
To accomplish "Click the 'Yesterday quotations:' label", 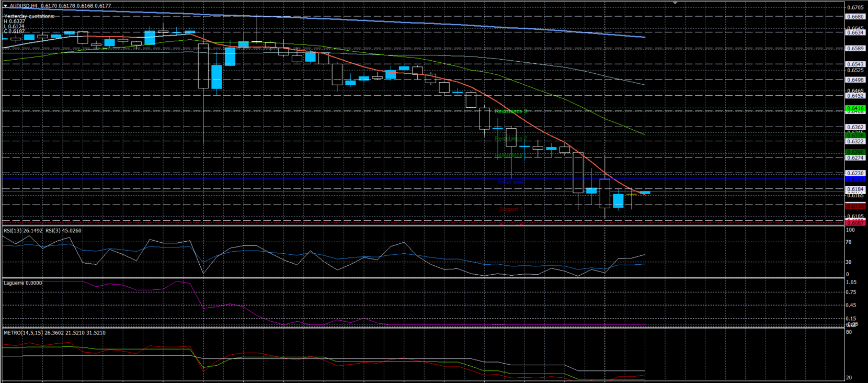I will click(29, 16).
